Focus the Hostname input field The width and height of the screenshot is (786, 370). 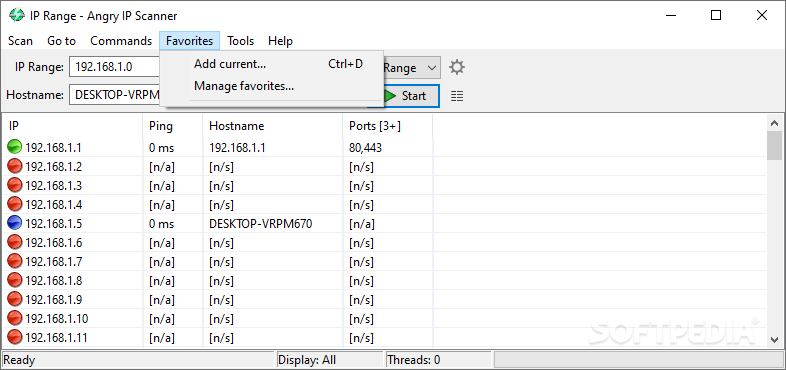coord(114,95)
